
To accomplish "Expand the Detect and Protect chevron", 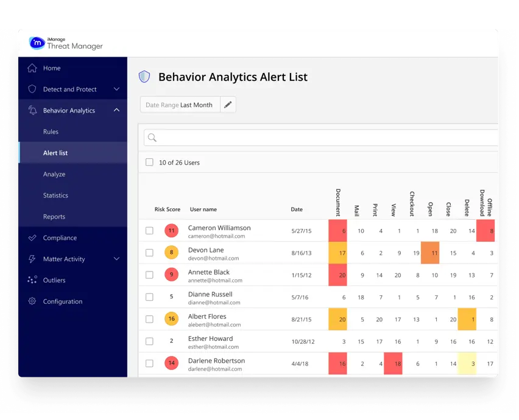I will point(116,89).
